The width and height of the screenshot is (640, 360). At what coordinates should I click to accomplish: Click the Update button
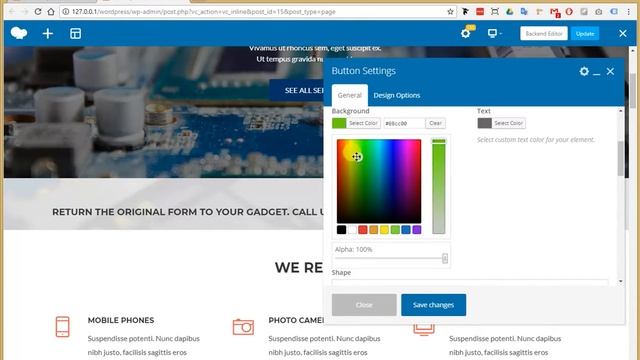point(585,33)
